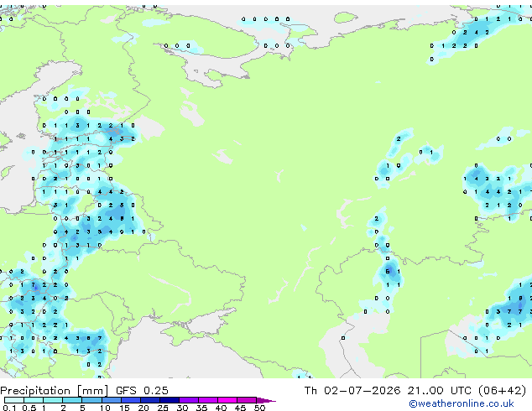This screenshot has height=411, width=532.
Task: Click the legend label "50"
Action: coord(259,408)
